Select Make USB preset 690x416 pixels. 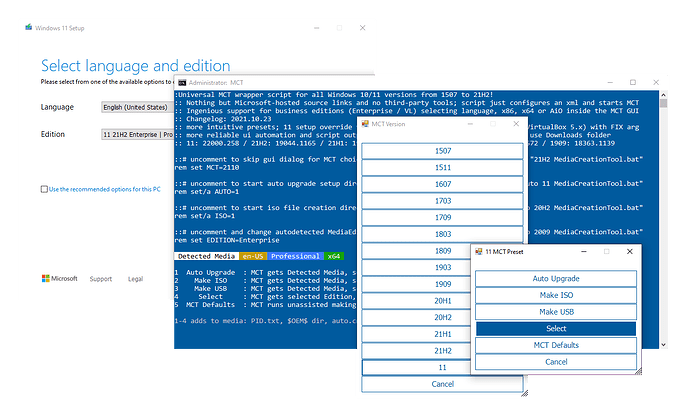click(x=556, y=312)
